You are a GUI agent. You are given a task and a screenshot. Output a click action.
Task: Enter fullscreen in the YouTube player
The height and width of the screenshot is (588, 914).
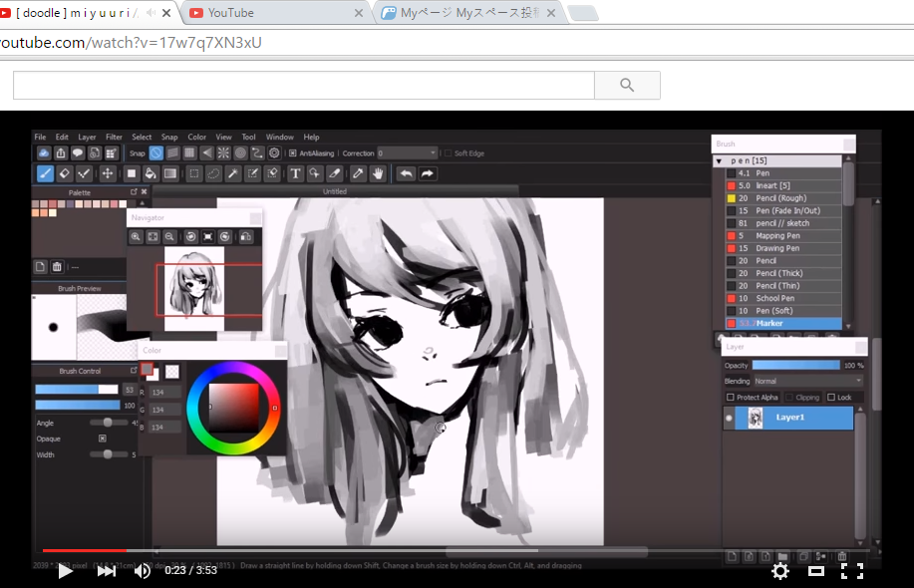pyautogui.click(x=851, y=570)
